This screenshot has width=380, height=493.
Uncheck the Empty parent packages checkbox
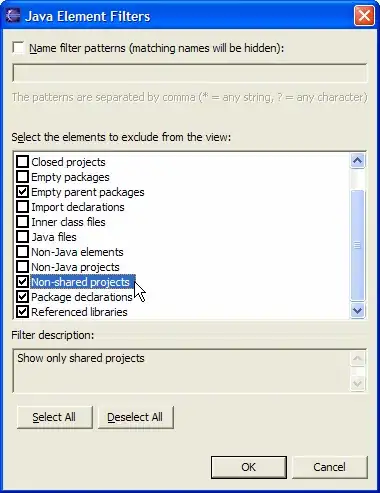pos(22,192)
